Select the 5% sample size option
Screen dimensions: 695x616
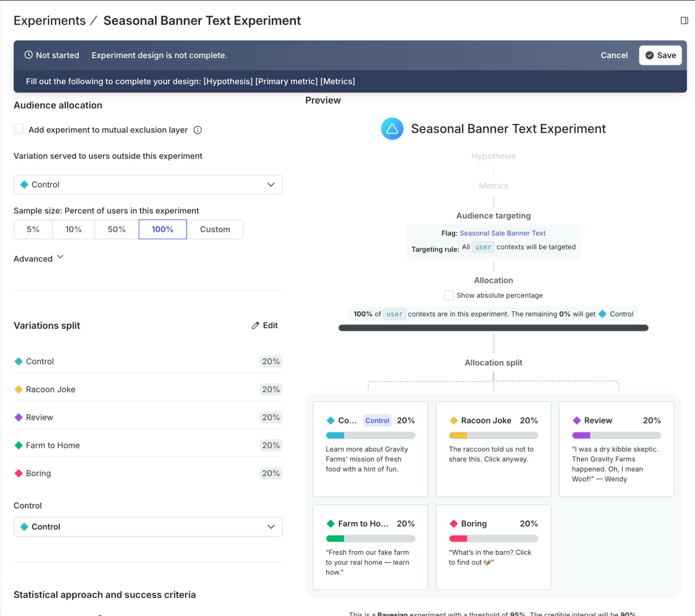[x=33, y=229]
